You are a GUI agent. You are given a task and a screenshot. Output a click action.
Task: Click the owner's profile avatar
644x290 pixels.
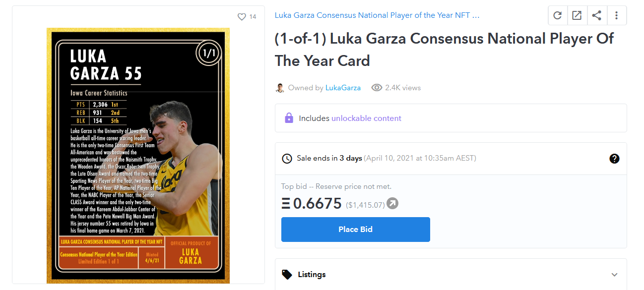[280, 88]
